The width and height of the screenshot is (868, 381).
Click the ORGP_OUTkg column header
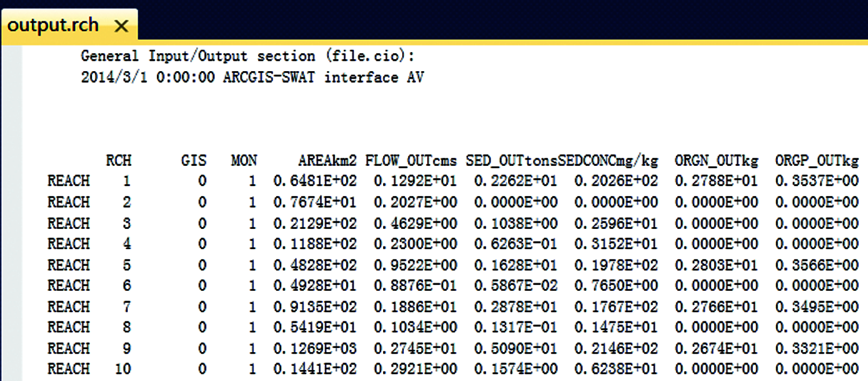point(816,160)
